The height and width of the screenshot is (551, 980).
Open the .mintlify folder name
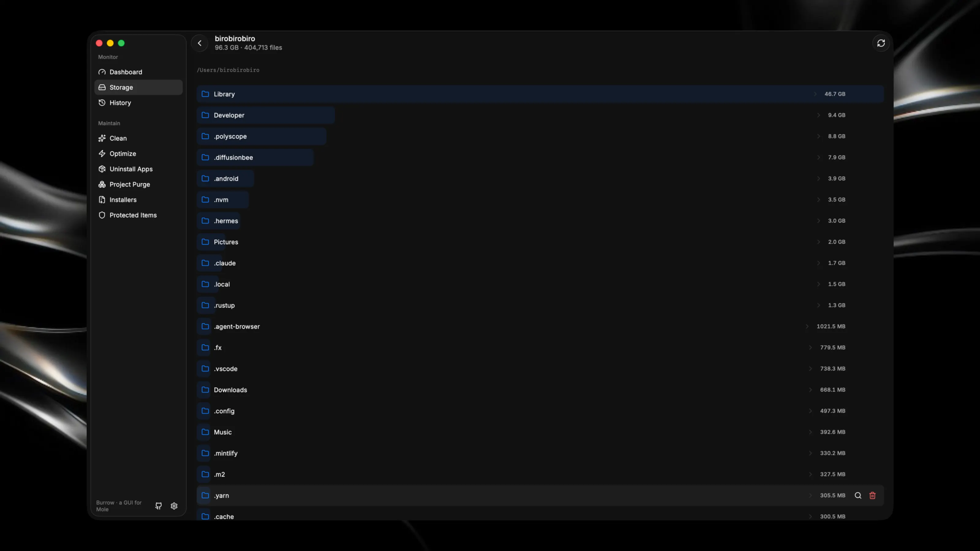point(226,453)
